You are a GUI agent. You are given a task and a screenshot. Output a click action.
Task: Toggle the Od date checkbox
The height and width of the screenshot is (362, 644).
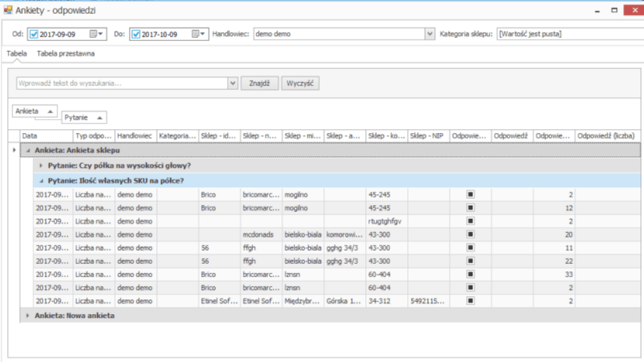pyautogui.click(x=33, y=34)
